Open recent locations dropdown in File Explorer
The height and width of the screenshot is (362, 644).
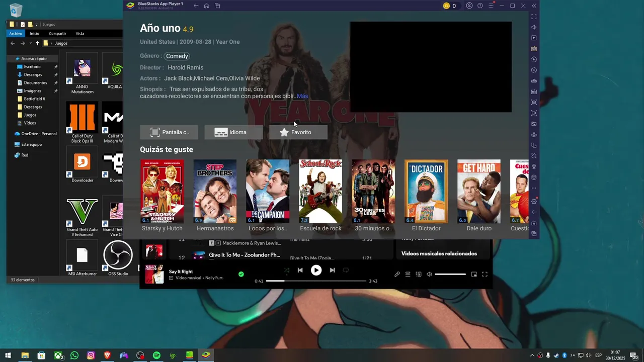30,43
